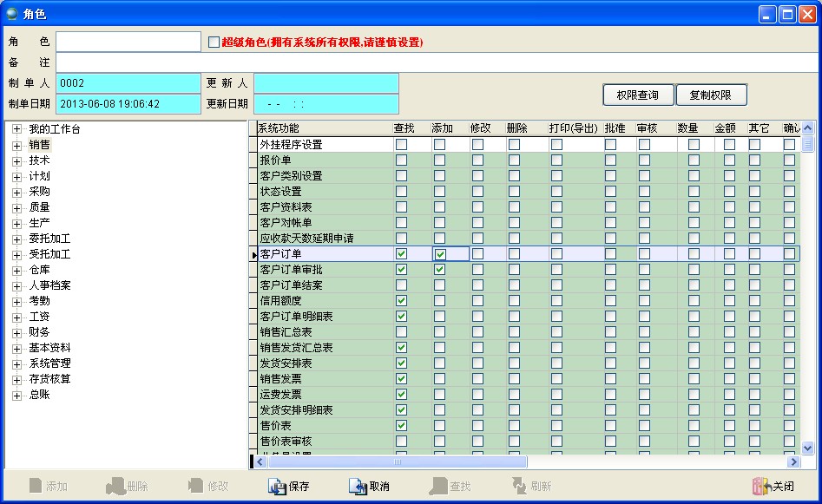Enable the 超级角色 super role checkbox
This screenshot has height=504, width=822.
(214, 42)
